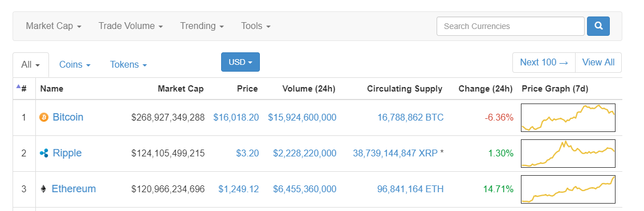Viewport: 644px width, 211px height.
Task: Open the USD currency selector
Action: [241, 62]
